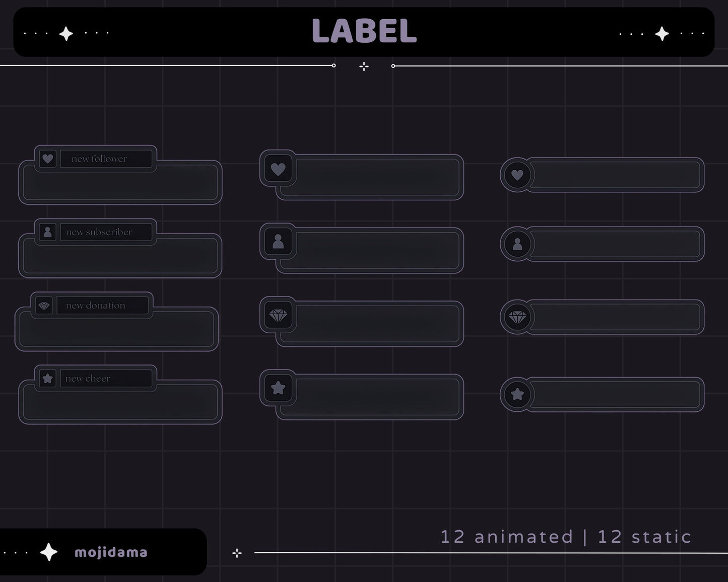Click the "12 animated | 12 static" text
This screenshot has width=728, height=582.
coord(566,537)
